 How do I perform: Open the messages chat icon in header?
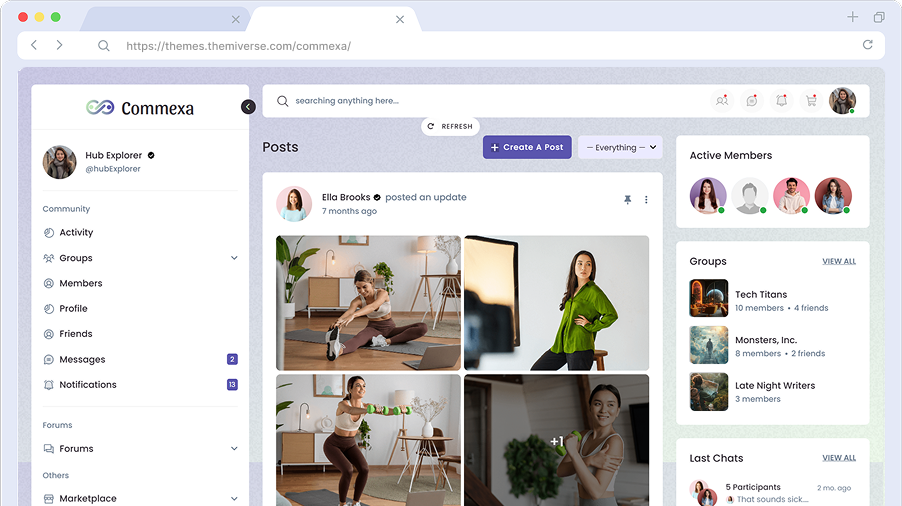click(x=751, y=101)
